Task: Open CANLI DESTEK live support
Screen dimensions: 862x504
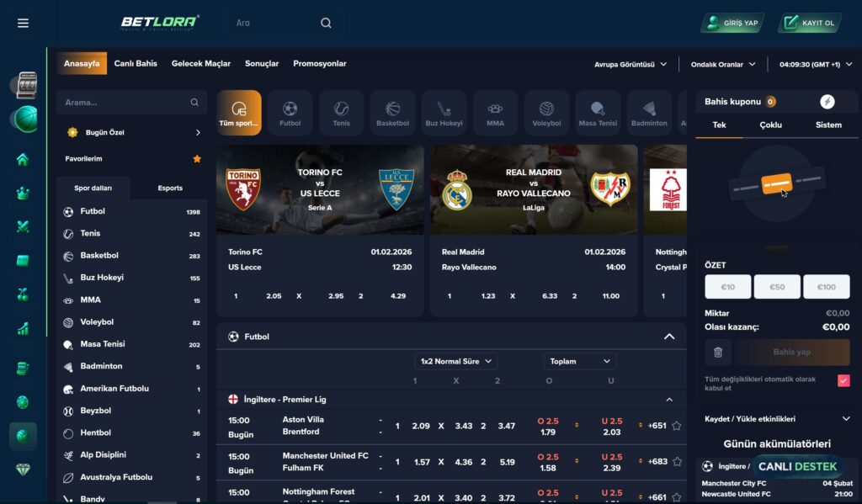Action: [797, 467]
